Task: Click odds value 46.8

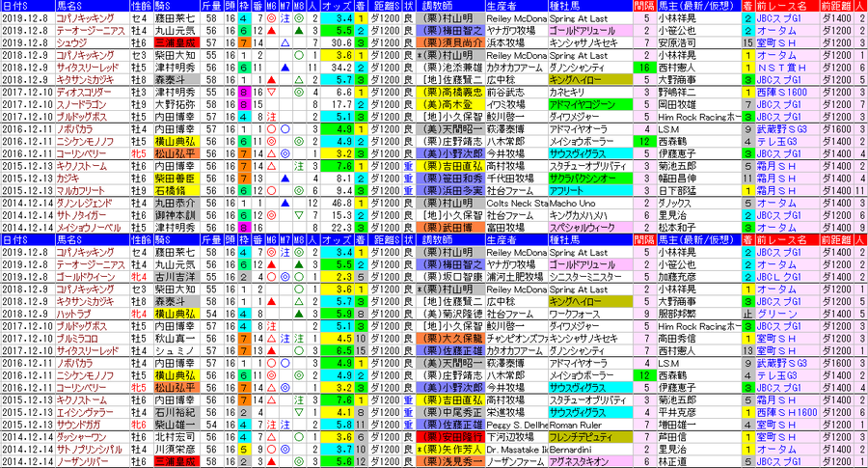Action: click(x=341, y=203)
